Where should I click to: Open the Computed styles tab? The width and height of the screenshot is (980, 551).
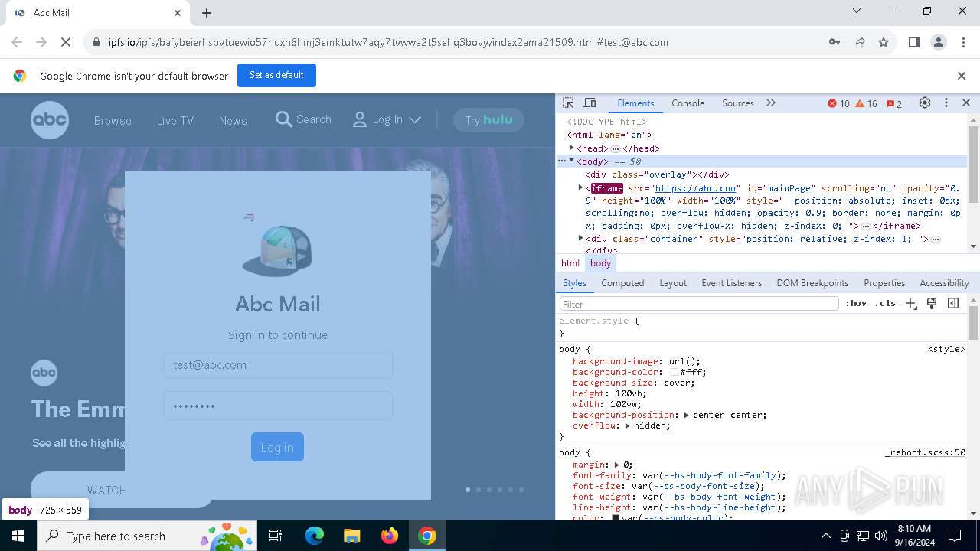pyautogui.click(x=622, y=283)
